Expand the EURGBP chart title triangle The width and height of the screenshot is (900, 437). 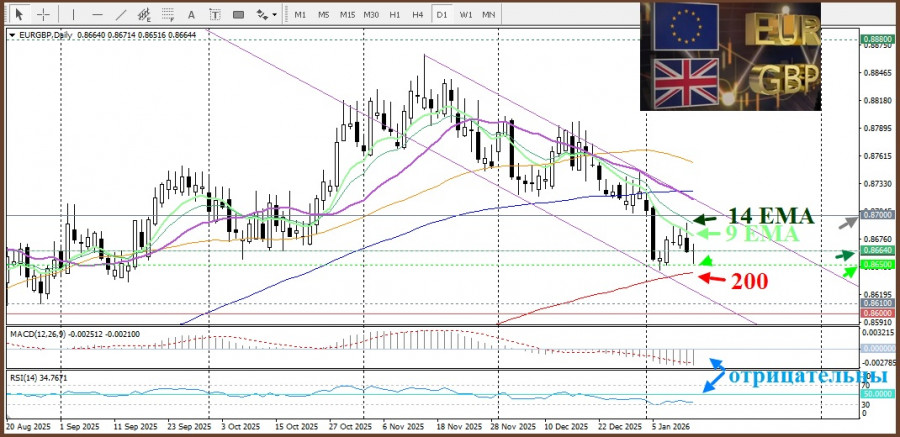pos(13,35)
